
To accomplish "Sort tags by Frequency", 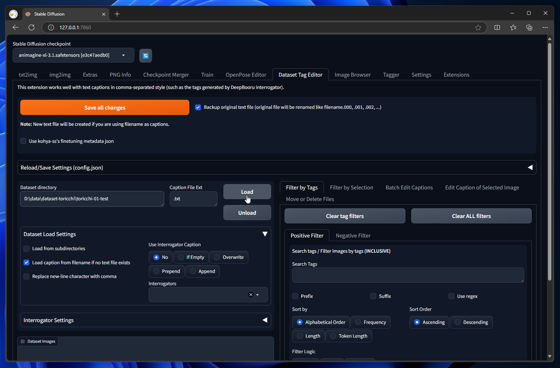I will pyautogui.click(x=371, y=322).
